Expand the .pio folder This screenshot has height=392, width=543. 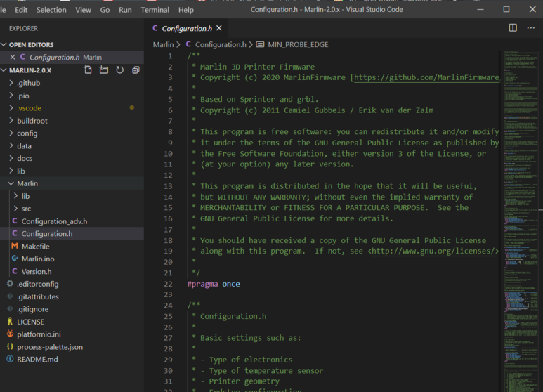[x=11, y=96]
